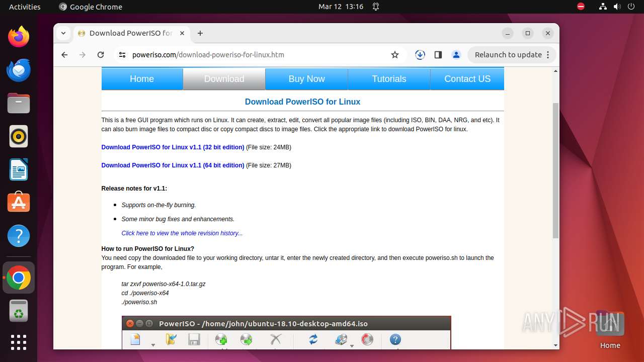Image resolution: width=644 pixels, height=362 pixels.
Task: Open the volume icon in system tray
Action: [x=617, y=7]
